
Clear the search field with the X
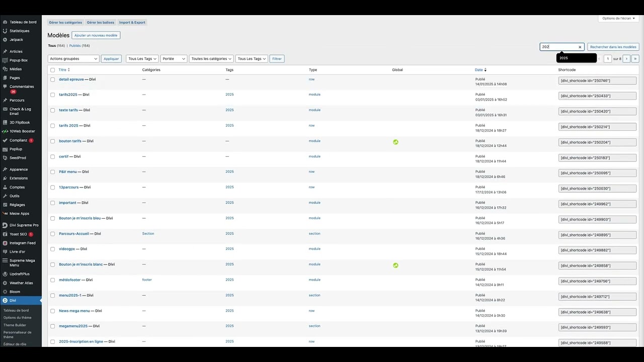580,47
